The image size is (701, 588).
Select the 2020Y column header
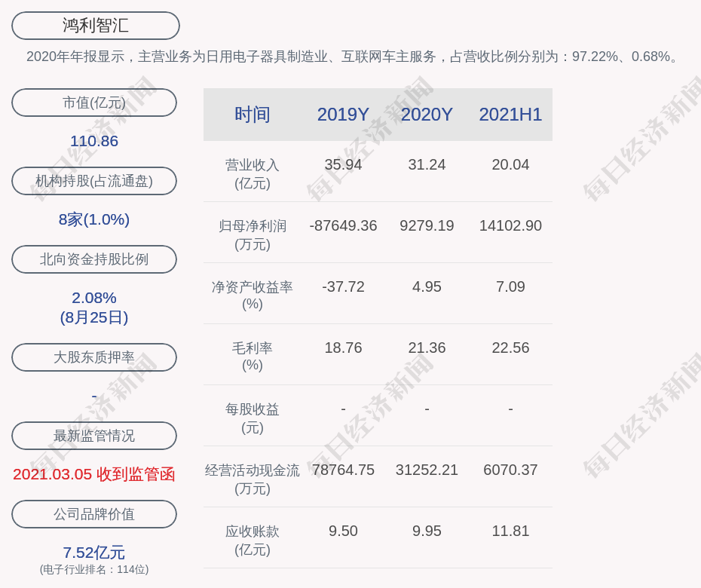[427, 115]
